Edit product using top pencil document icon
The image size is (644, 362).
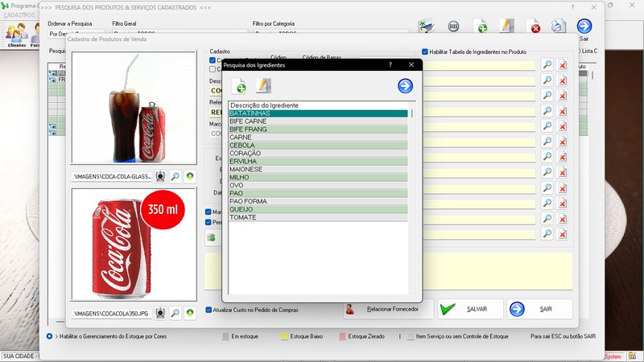point(507,26)
